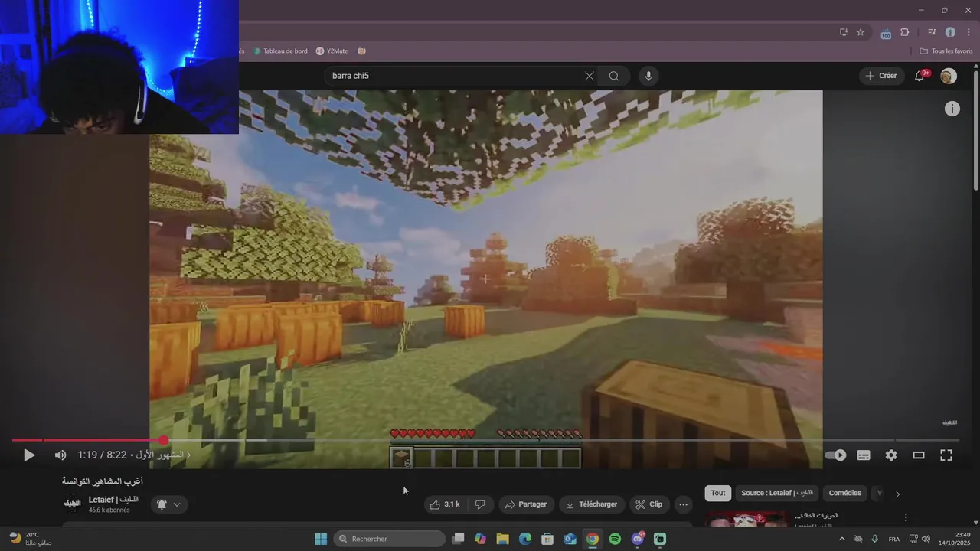Image resolution: width=980 pixels, height=551 pixels.
Task: Open chapter title next to timestamp
Action: (x=163, y=455)
